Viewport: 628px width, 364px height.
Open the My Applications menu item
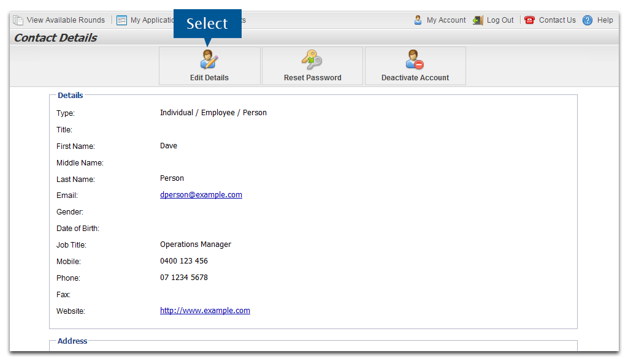coord(152,20)
